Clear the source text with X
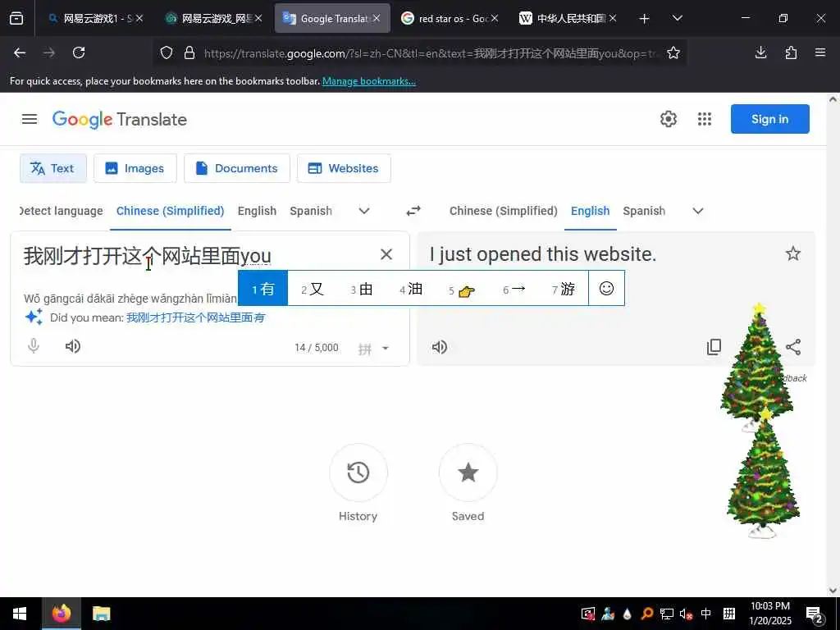 (386, 254)
